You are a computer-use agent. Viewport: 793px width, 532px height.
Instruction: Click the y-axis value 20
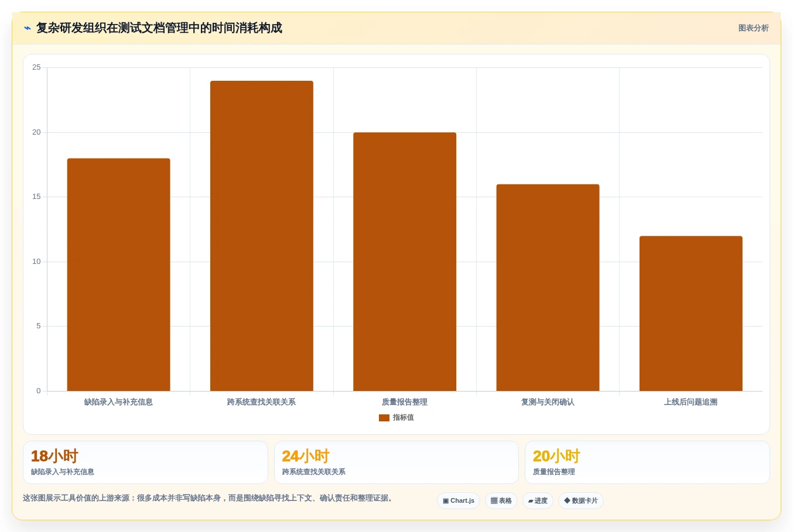(x=36, y=132)
